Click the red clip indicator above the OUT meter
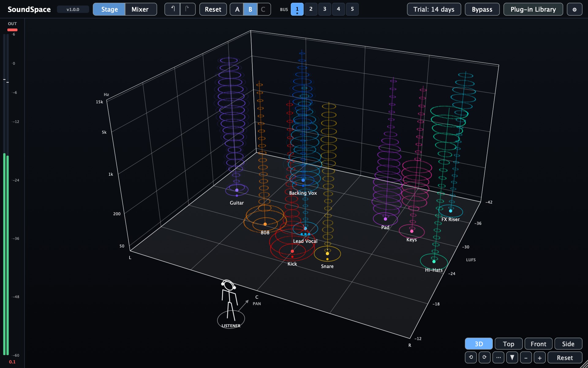 (12, 30)
